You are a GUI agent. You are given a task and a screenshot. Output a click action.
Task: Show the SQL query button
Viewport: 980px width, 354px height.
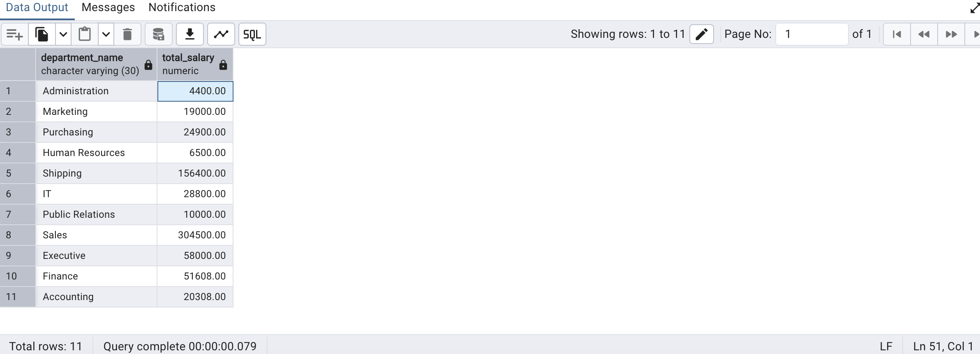click(x=252, y=34)
